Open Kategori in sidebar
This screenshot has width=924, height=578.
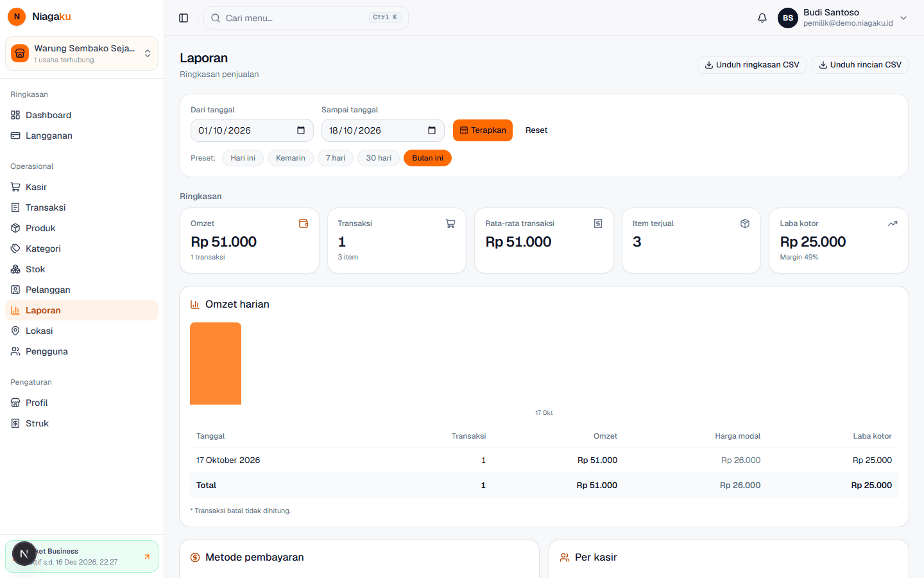[81, 249]
